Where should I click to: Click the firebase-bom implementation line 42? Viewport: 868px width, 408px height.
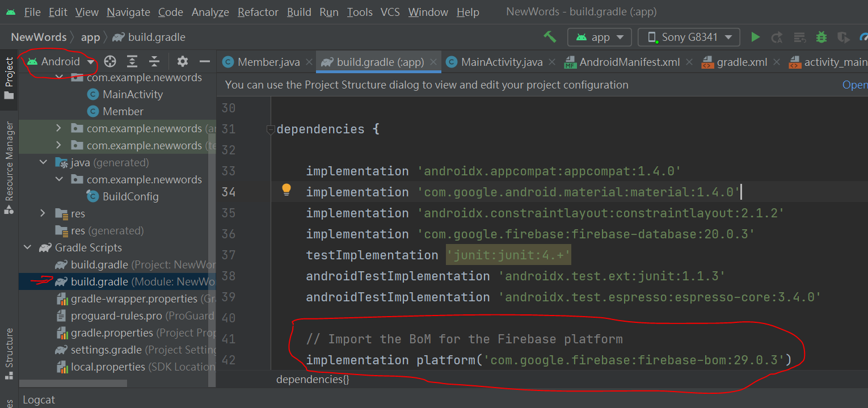pos(548,360)
